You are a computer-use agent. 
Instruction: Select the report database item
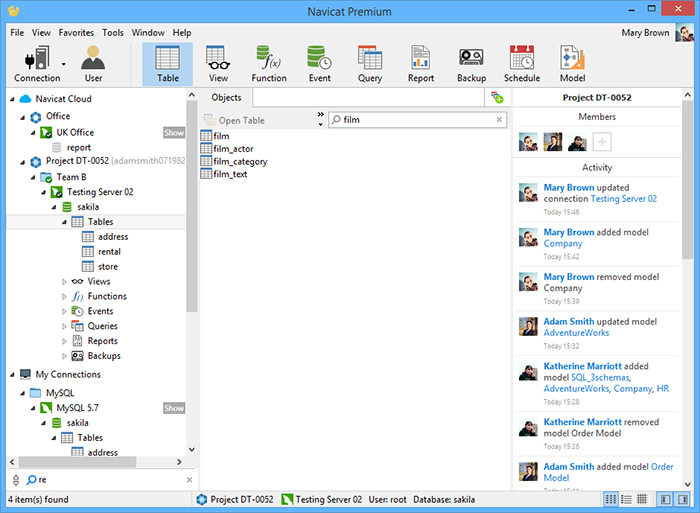pos(71,147)
